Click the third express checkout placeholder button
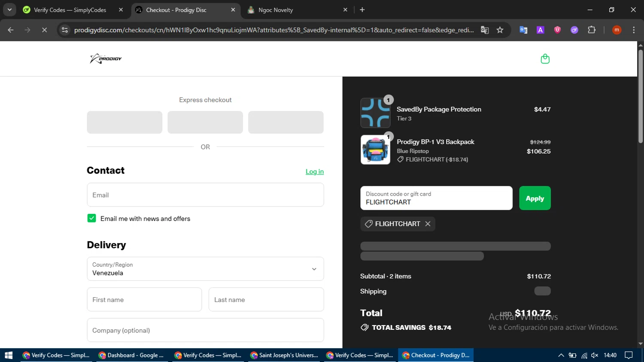The image size is (644, 362). point(286,122)
